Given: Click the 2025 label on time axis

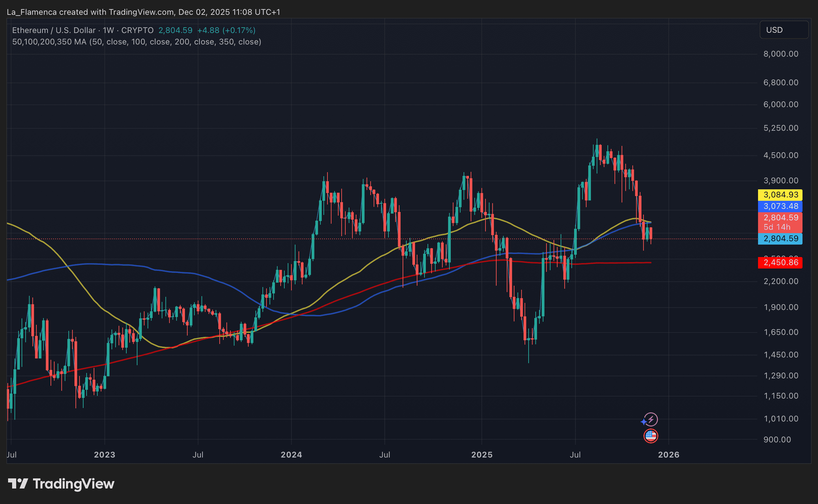Looking at the screenshot, I should [x=481, y=454].
